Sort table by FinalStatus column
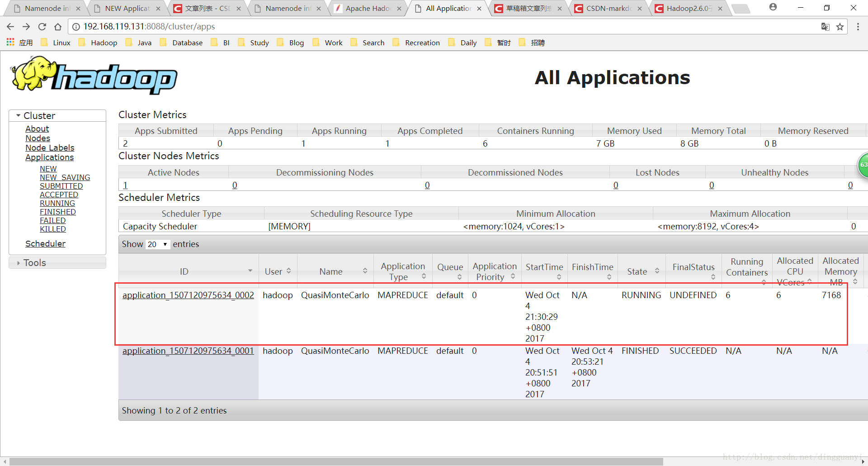This screenshot has width=868, height=466. [693, 271]
